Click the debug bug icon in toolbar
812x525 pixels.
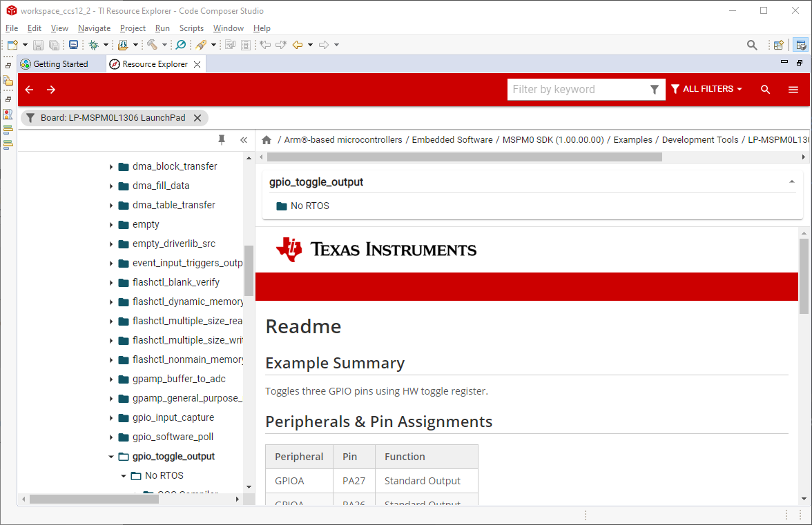pyautogui.click(x=93, y=45)
